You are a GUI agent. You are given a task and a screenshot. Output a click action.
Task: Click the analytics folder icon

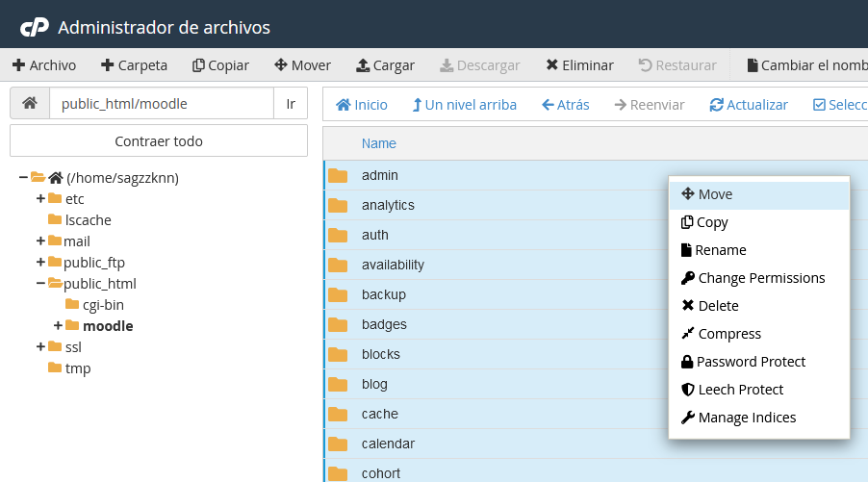(338, 205)
